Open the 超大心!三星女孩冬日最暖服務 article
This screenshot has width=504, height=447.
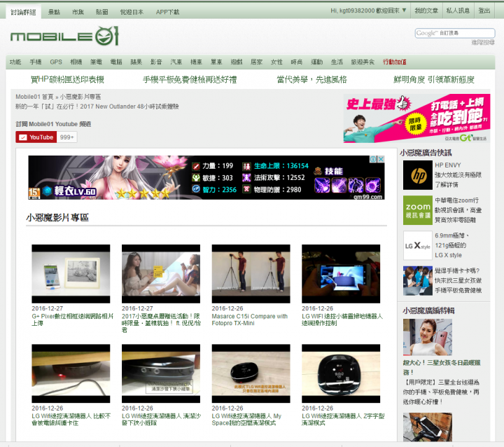pos(442,367)
